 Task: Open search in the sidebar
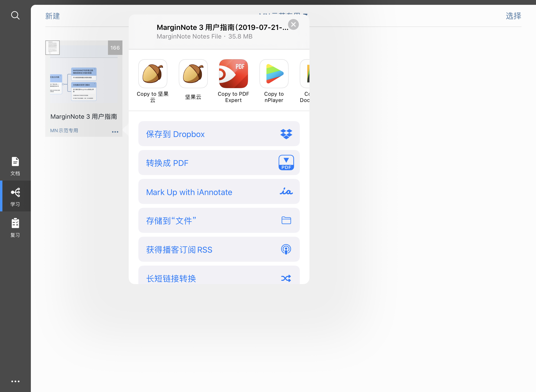point(15,15)
